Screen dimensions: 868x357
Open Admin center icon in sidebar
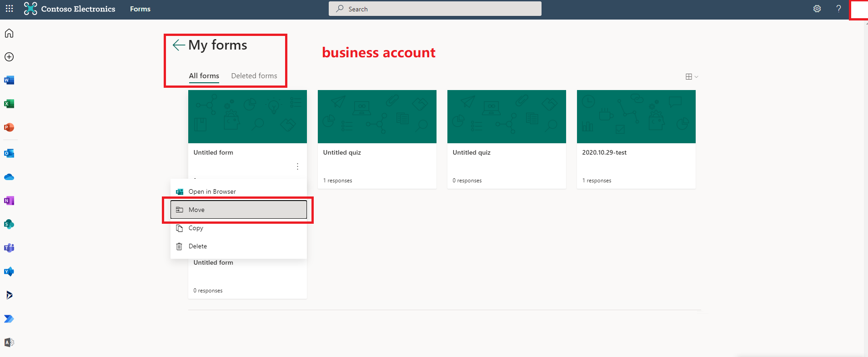tap(9, 342)
